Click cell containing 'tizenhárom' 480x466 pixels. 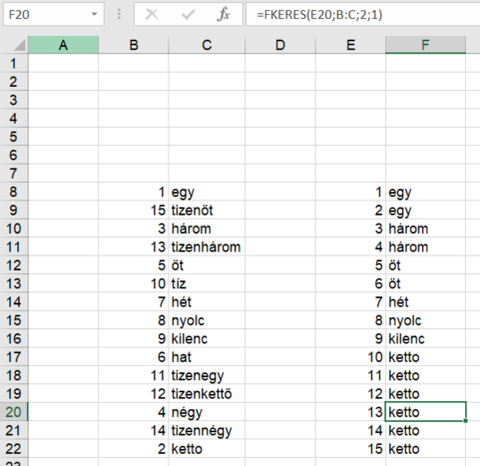pos(207,247)
